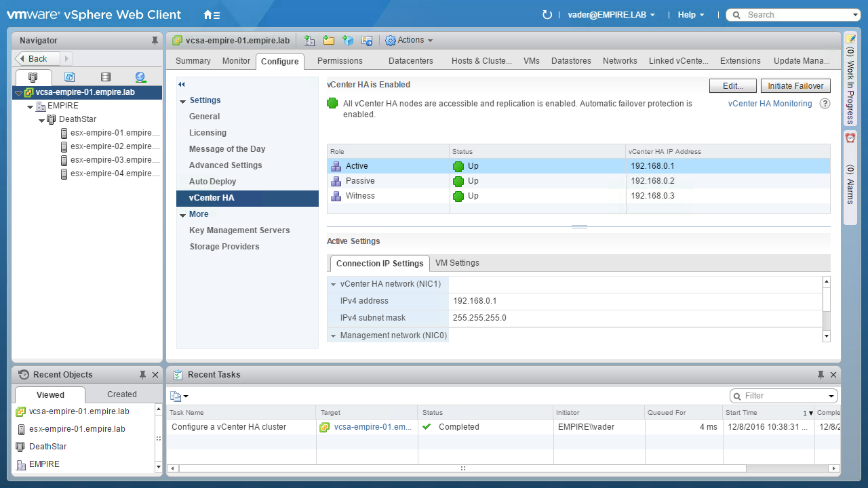Switch to the Monitor tab
Image resolution: width=868 pixels, height=488 pixels.
click(x=236, y=61)
